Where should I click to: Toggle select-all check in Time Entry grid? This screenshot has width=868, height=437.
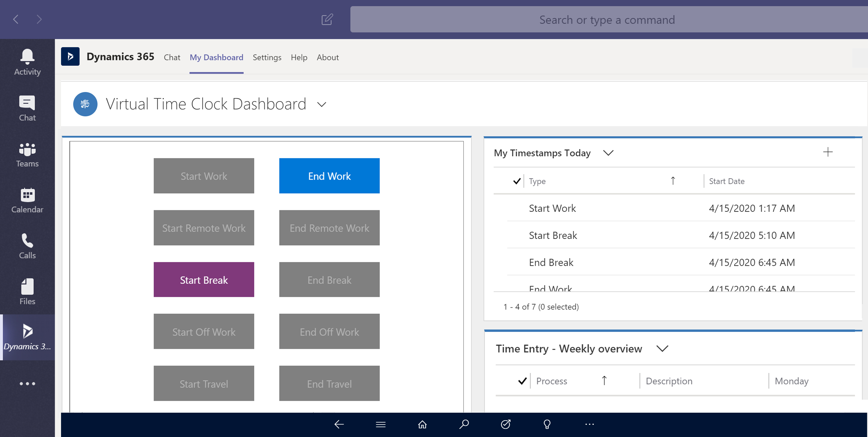coord(522,381)
